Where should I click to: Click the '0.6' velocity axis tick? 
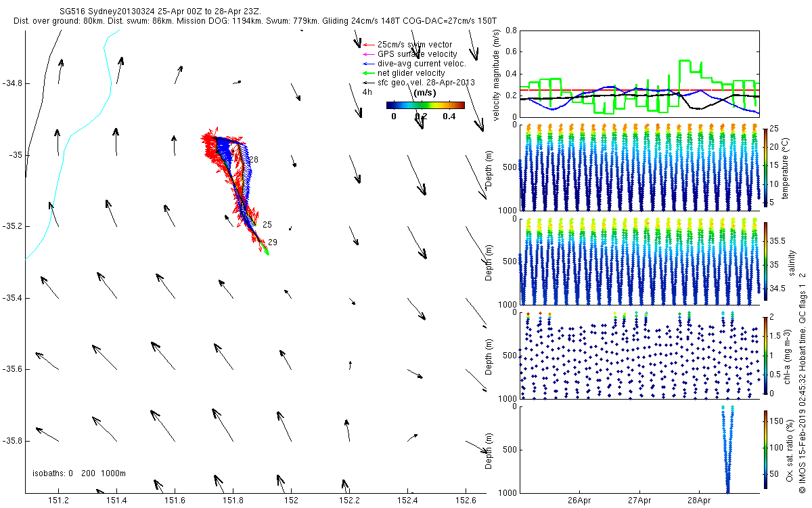[x=510, y=52]
